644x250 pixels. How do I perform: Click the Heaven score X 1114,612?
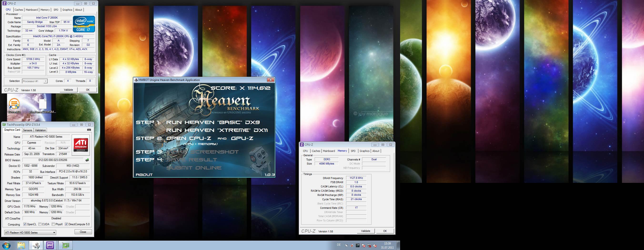pyautogui.click(x=241, y=88)
